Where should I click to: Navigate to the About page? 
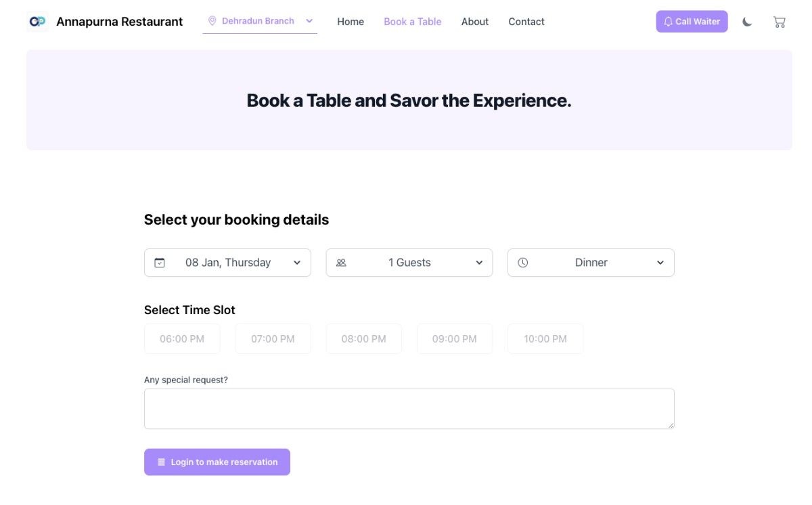pyautogui.click(x=475, y=22)
